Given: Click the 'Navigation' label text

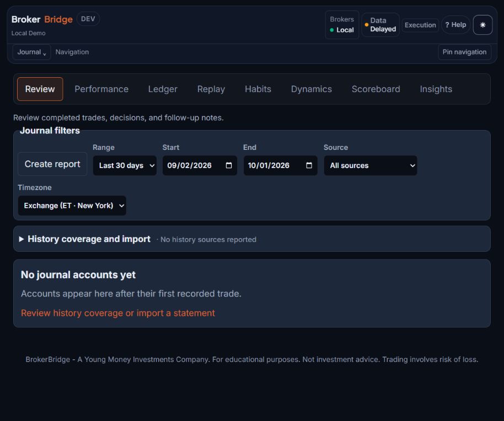Looking at the screenshot, I should (72, 52).
